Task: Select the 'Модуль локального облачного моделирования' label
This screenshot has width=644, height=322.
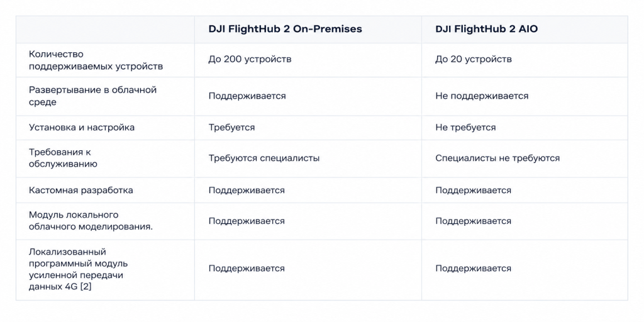Action: [x=91, y=221]
